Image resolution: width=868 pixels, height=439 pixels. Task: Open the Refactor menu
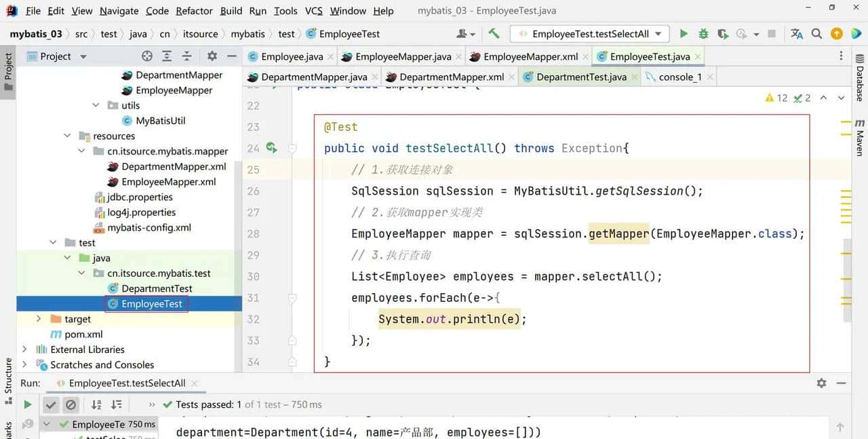point(194,11)
